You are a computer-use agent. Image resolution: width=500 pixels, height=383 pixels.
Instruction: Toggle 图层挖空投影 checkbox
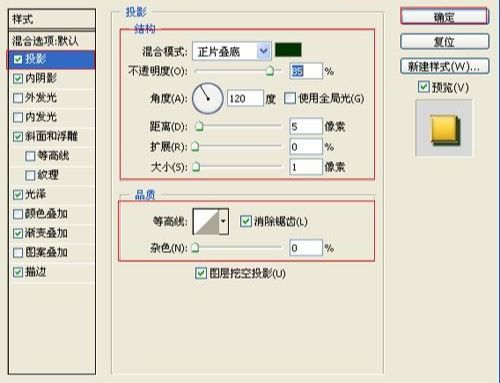[201, 273]
